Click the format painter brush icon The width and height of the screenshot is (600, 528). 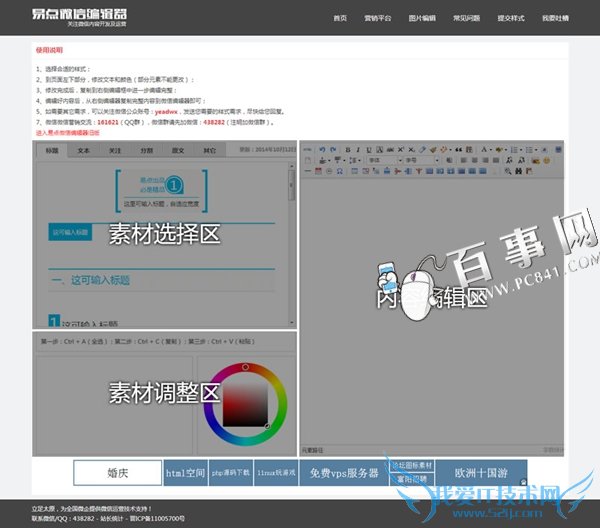433,150
